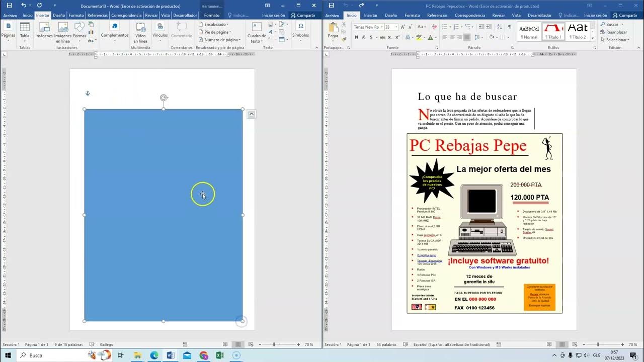This screenshot has width=644, height=362.
Task: Click Gallego language in left status bar
Action: [107, 344]
